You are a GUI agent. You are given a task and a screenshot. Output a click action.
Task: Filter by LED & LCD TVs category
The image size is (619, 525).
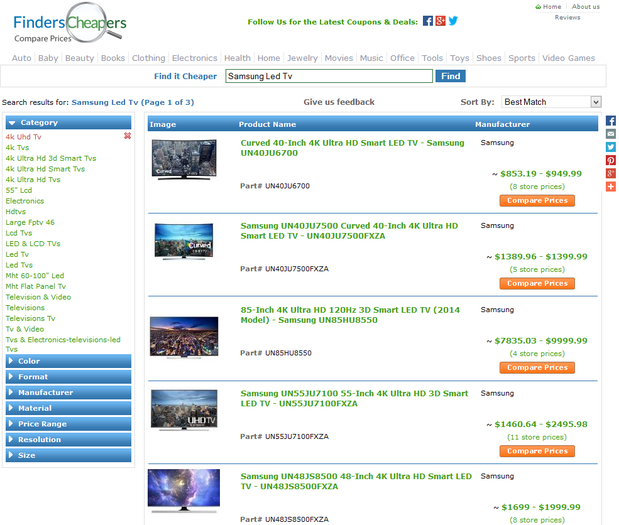point(33,244)
